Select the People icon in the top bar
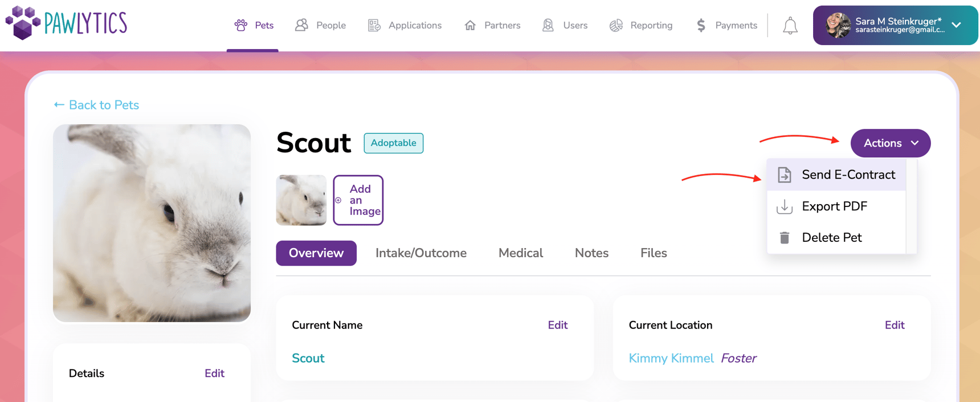 coord(301,25)
